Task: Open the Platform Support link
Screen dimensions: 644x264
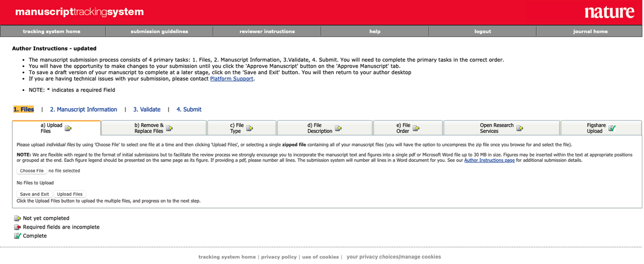Action: click(x=231, y=79)
